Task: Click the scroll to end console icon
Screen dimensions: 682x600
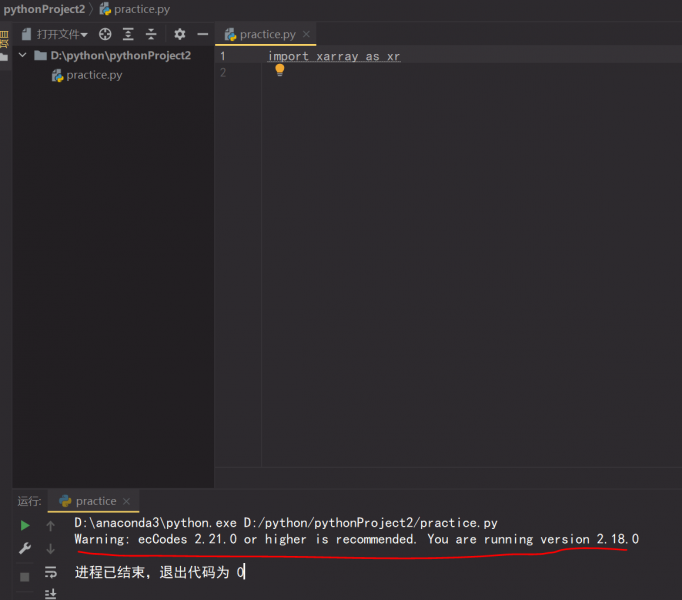Action: [x=51, y=593]
